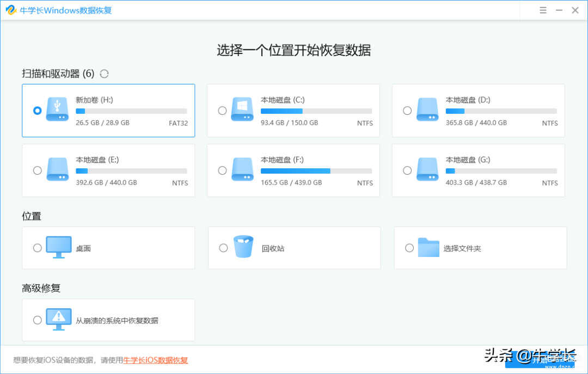Click the 桌面 monitor icon
Screen dimensions: 588x374
pos(58,247)
